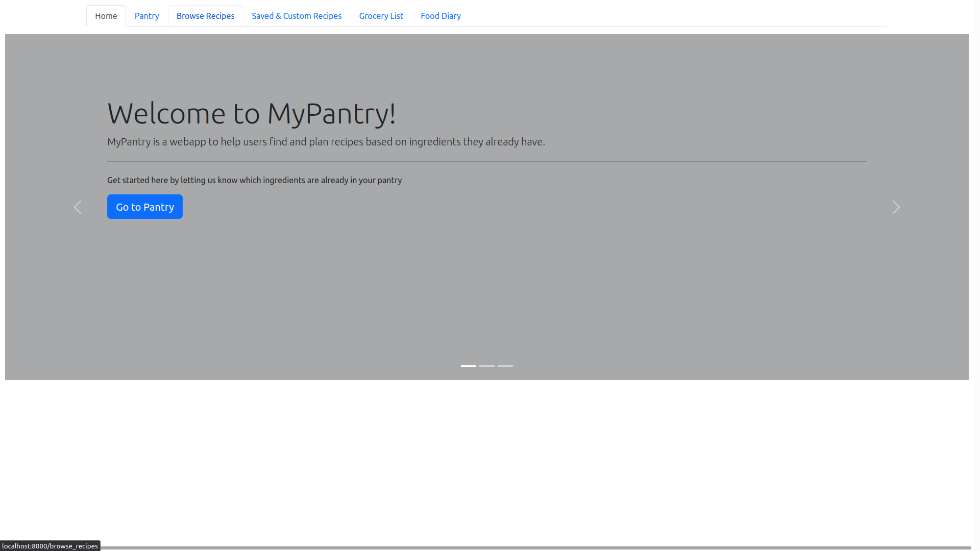Screen dimensions: 980x551
Task: Click the Welcome to MyPantry! heading
Action: point(251,113)
